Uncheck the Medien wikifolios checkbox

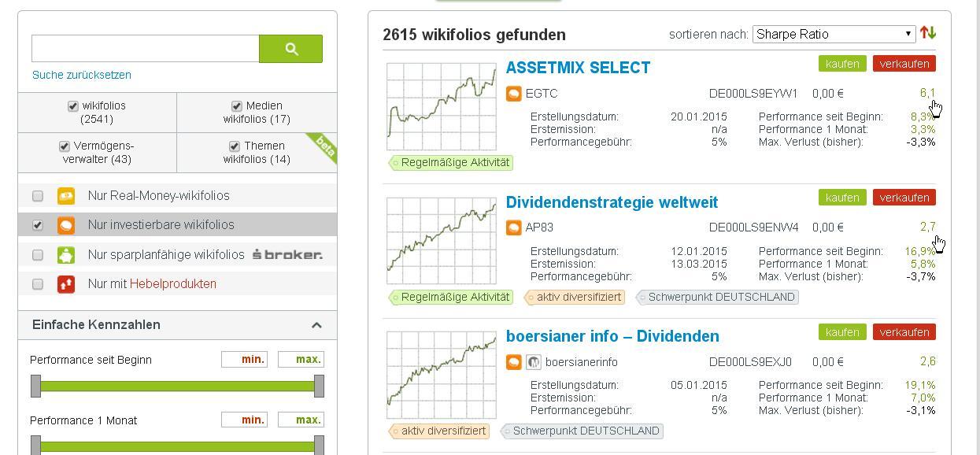pyautogui.click(x=236, y=105)
